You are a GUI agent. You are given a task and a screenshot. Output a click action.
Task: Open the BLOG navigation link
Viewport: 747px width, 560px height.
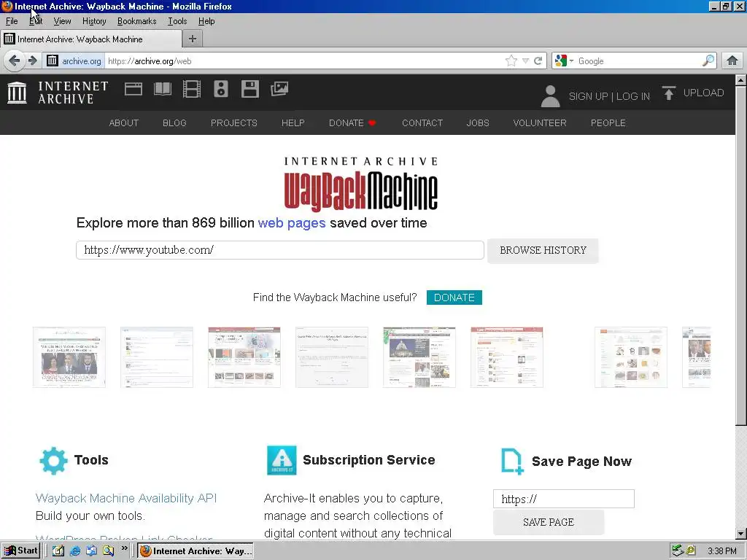(174, 122)
